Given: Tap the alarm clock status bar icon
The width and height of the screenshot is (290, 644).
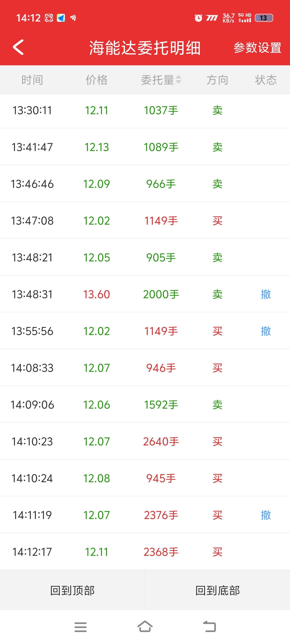Looking at the screenshot, I should click(x=198, y=18).
